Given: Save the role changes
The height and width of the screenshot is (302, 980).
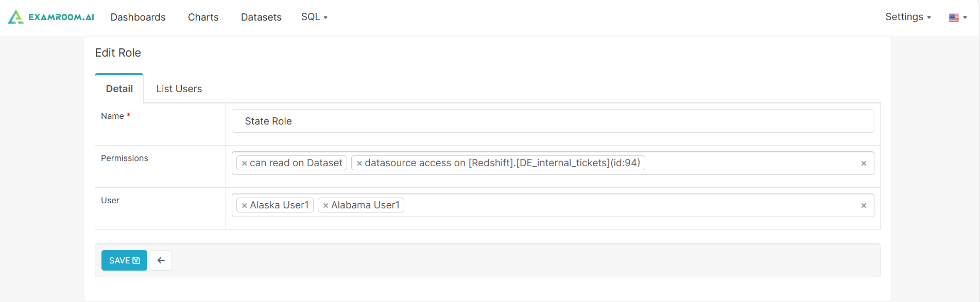Looking at the screenshot, I should point(124,260).
